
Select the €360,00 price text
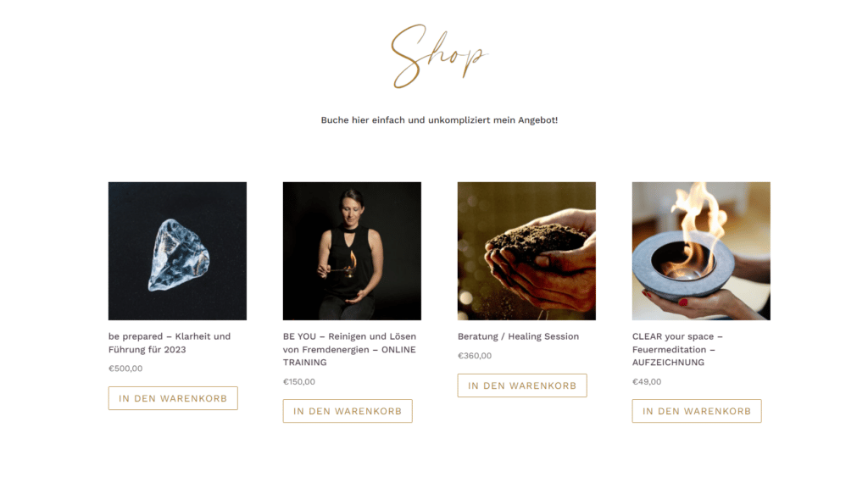475,356
